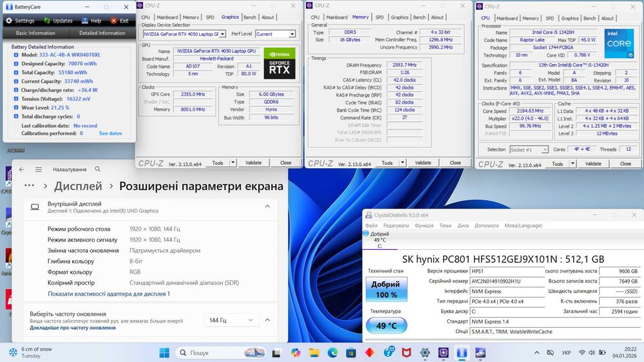Open Файл menu in CrystalDiskInfo
Screen dimensions: 644x362
372,225
